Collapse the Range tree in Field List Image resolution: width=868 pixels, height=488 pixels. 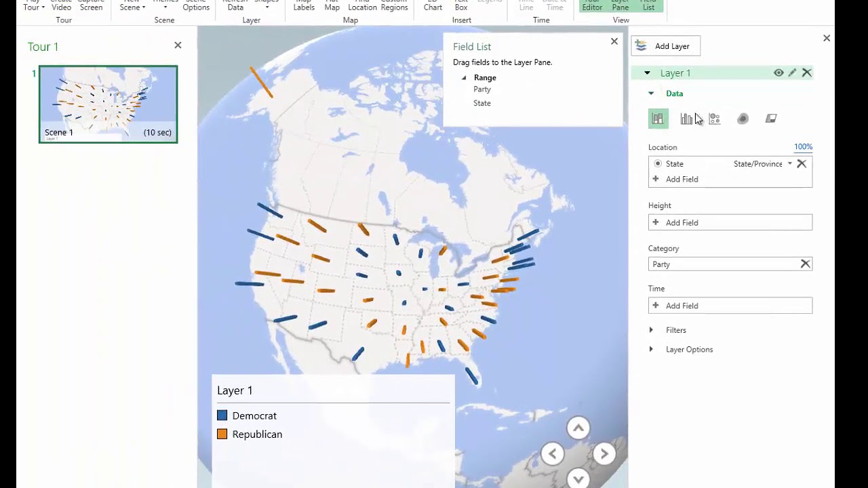[x=464, y=78]
